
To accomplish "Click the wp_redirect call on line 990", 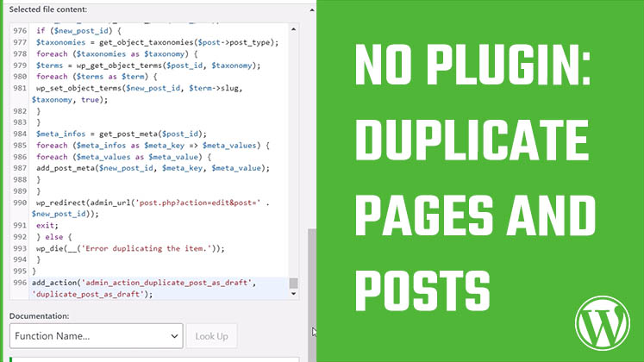I will (x=60, y=203).
